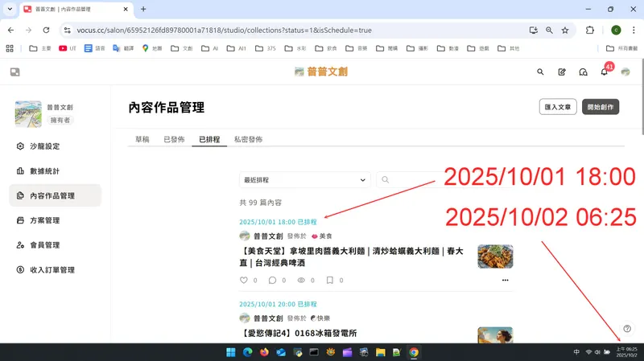The image size is (644, 361).
Task: Open 沙龍設定 in the sidebar
Action: click(x=55, y=146)
